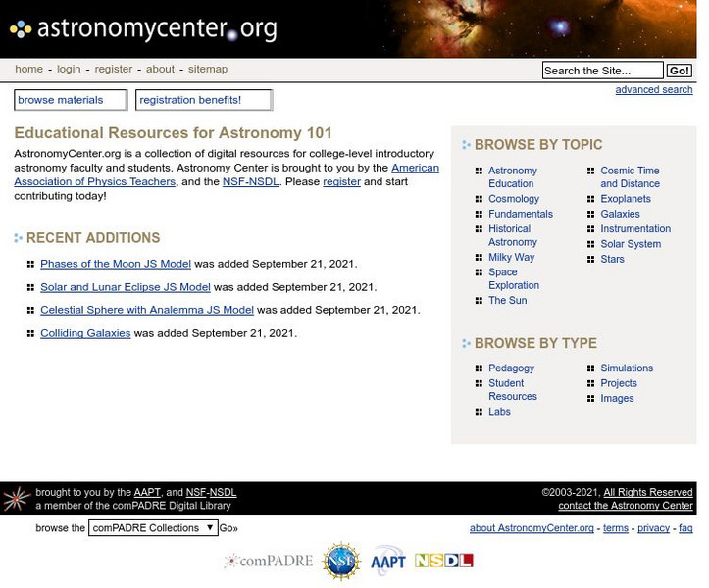Click the registration benefits! button

tap(204, 100)
